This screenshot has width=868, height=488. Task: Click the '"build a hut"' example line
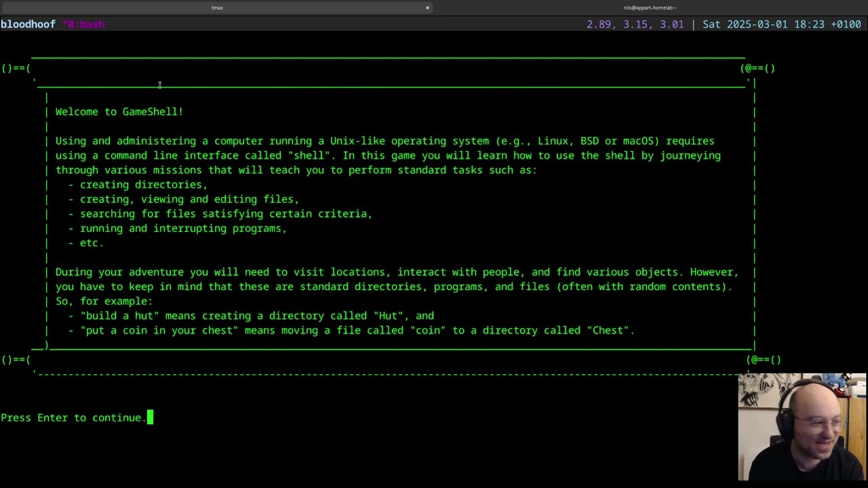pos(251,316)
